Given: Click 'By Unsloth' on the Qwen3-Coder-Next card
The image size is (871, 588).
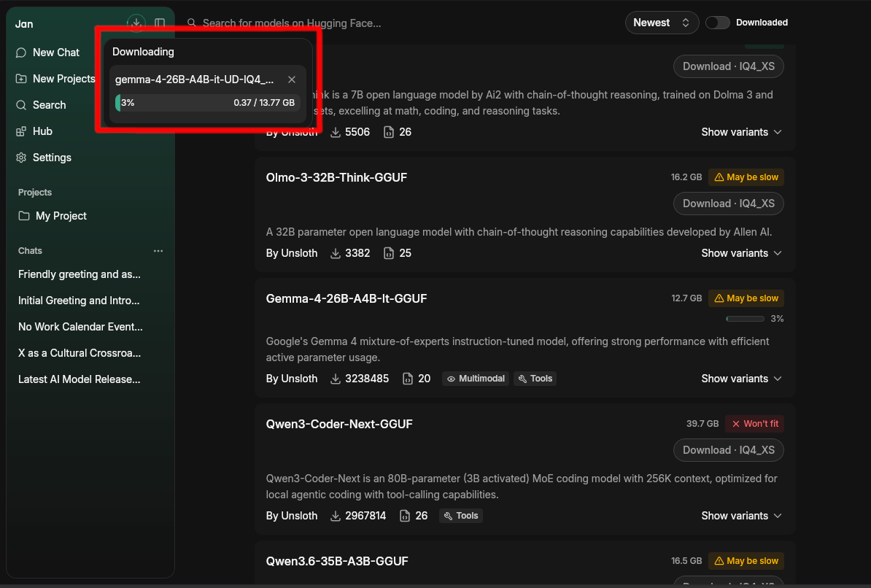Looking at the screenshot, I should 292,516.
